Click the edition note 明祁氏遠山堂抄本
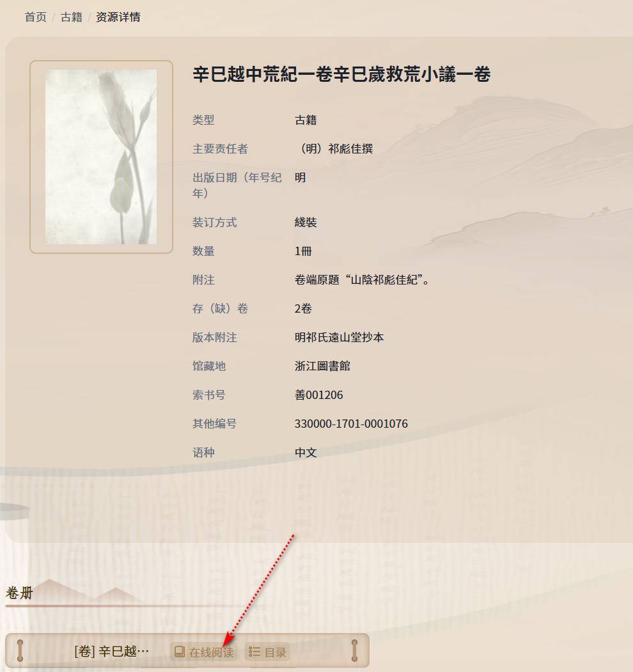Viewport: 633px width, 672px height. 339,338
